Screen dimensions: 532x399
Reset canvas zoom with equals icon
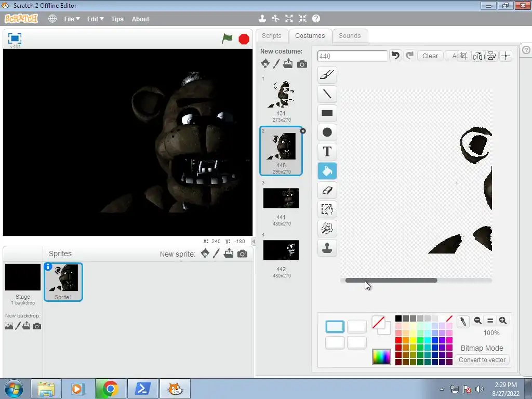(490, 320)
